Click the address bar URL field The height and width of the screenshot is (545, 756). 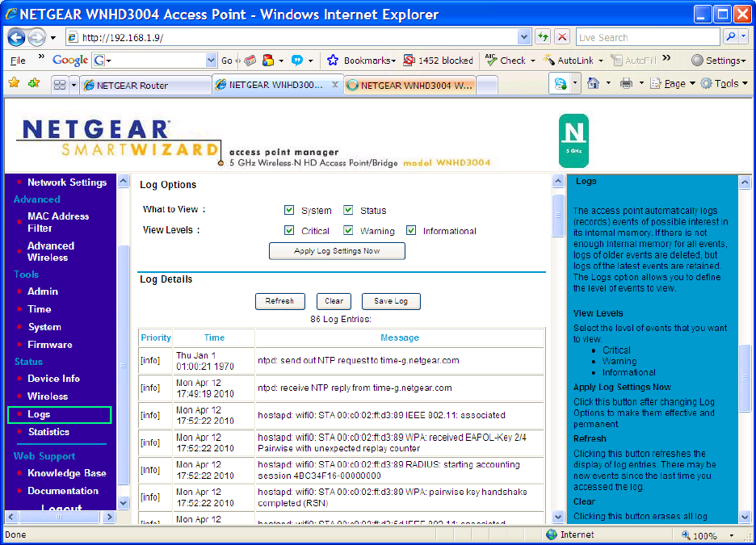click(x=299, y=37)
